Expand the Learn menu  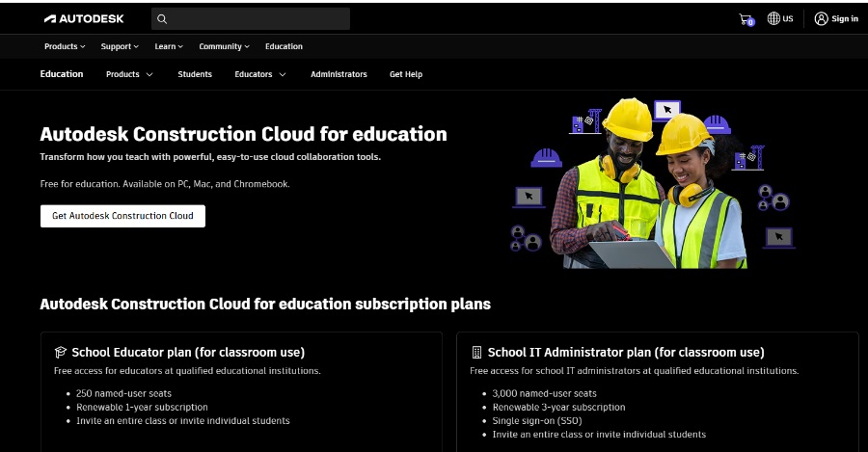[168, 46]
